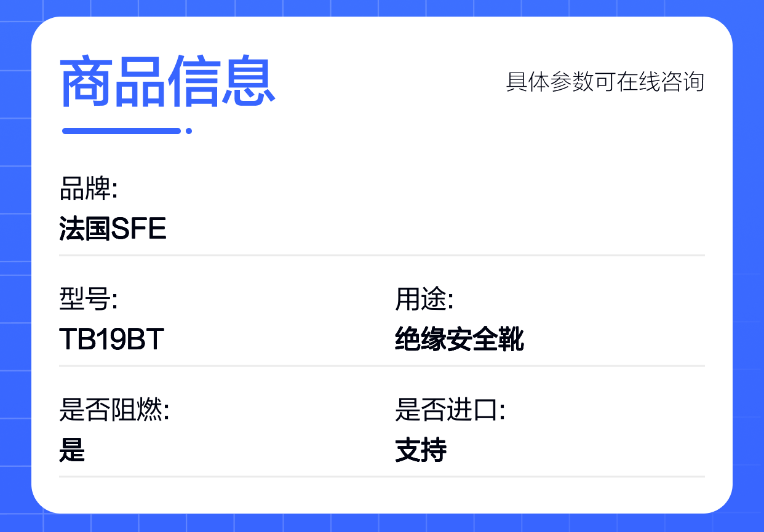Viewport: 764px width, 532px height.
Task: Click the 具体参数可在线咨询 text
Action: click(x=605, y=82)
